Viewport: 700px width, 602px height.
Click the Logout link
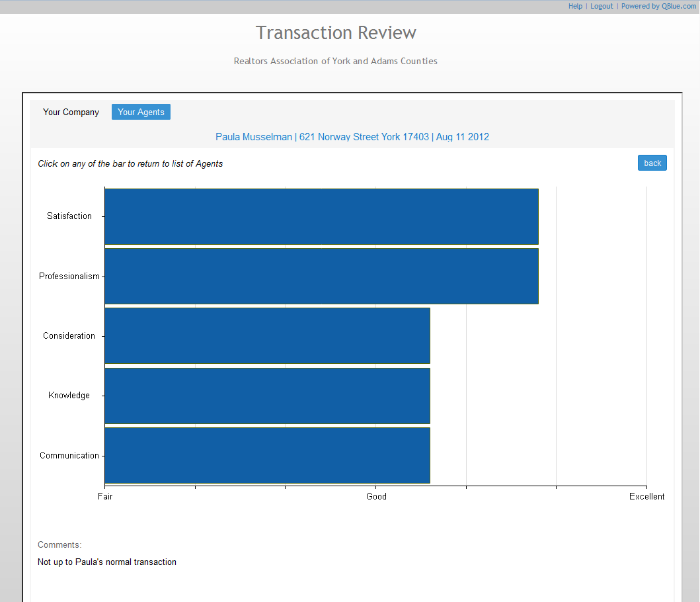click(602, 6)
